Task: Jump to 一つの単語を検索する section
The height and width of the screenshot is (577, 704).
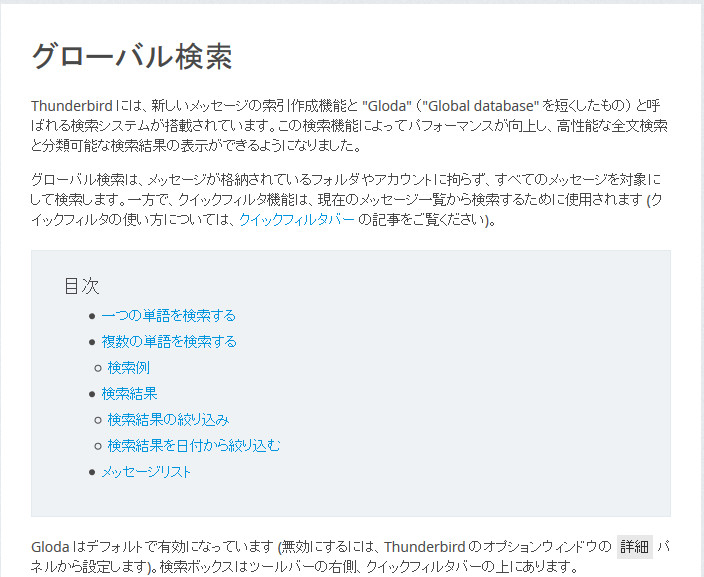Action: click(168, 316)
